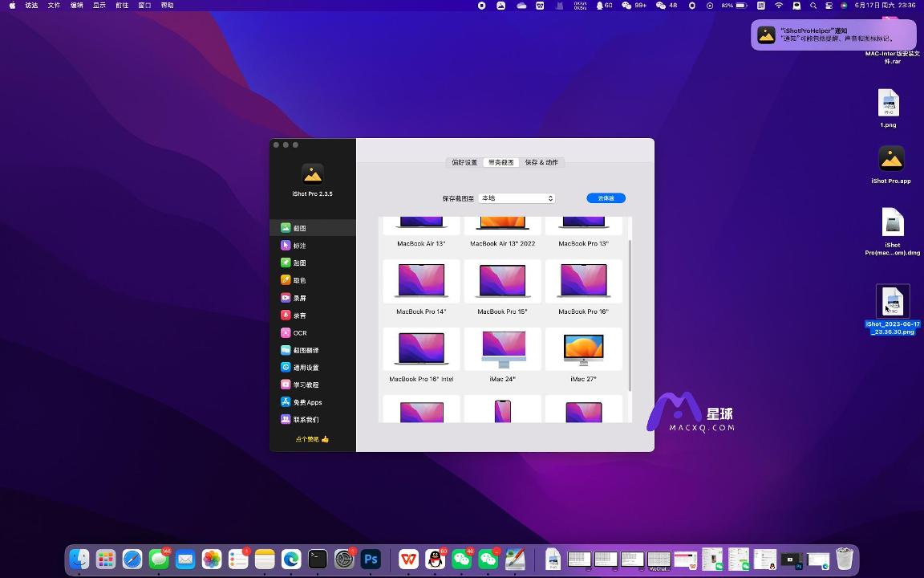This screenshot has width=924, height=578.
Task: Open the 取色 color picker section
Action: pyautogui.click(x=312, y=280)
